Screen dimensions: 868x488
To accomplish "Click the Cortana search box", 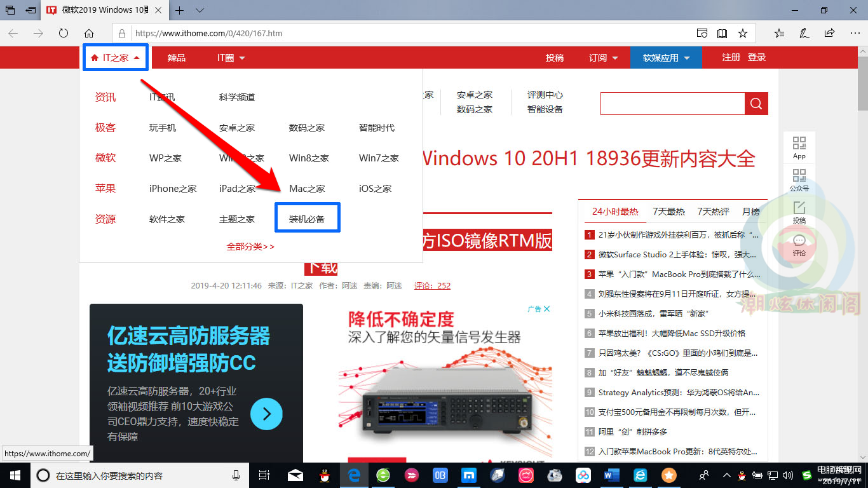I will tap(139, 475).
